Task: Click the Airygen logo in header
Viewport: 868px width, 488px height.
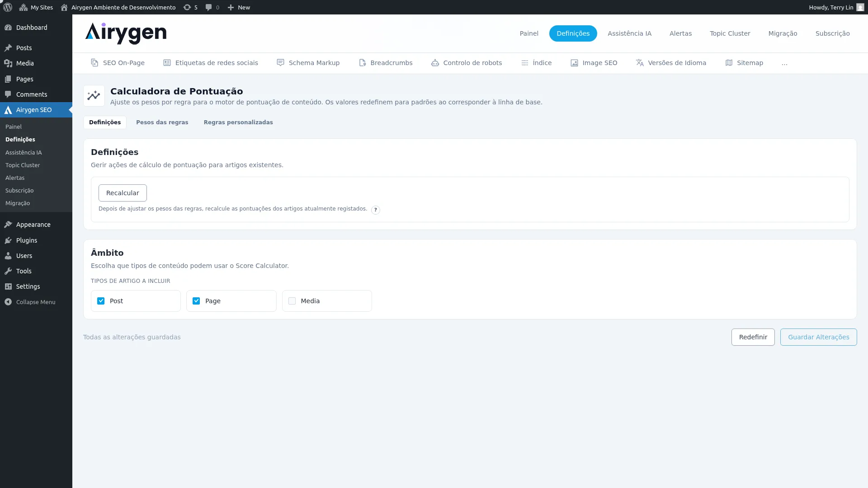Action: tap(126, 33)
